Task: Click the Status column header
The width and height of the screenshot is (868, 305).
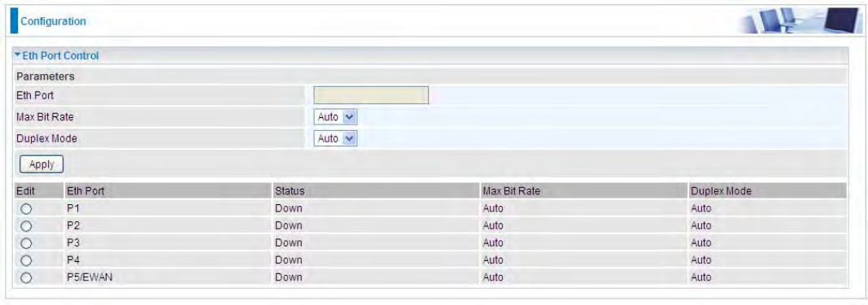Action: (x=290, y=191)
